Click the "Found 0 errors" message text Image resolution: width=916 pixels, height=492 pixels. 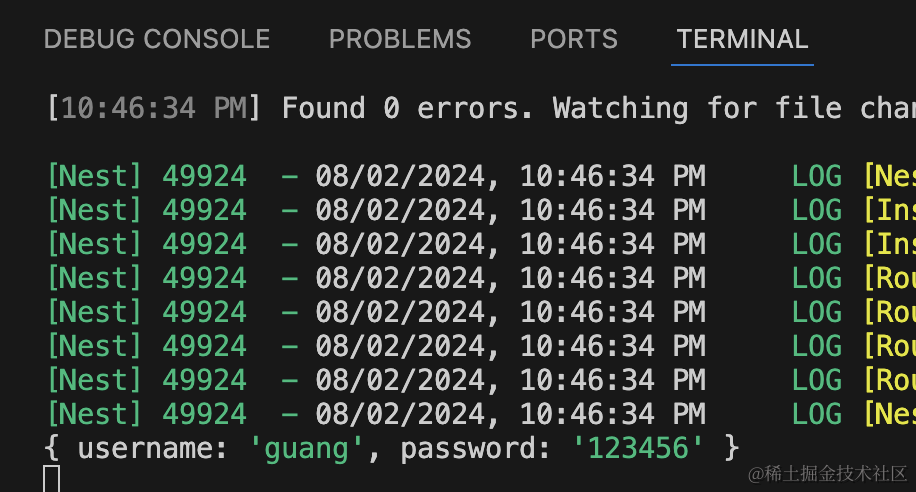click(406, 108)
